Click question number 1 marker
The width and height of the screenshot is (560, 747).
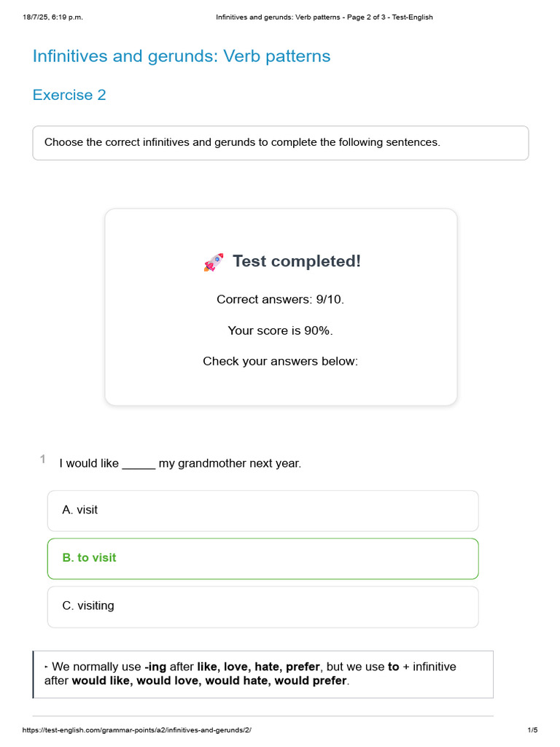(x=43, y=459)
